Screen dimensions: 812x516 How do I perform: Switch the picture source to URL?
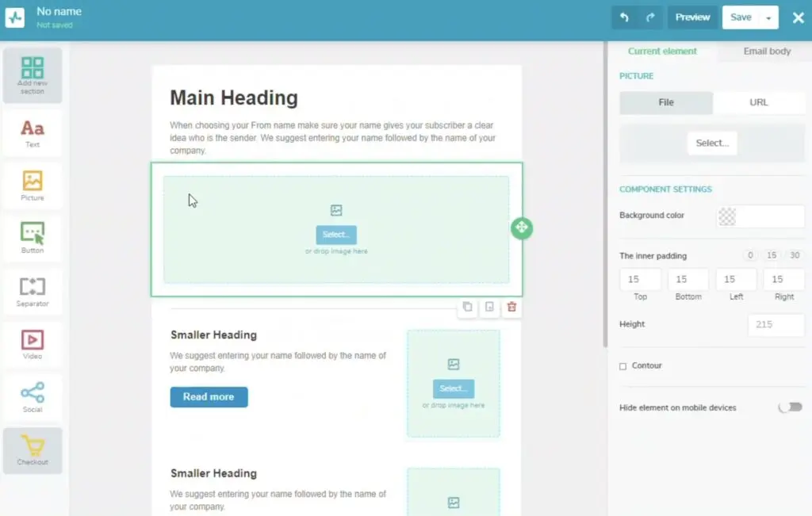pyautogui.click(x=759, y=102)
